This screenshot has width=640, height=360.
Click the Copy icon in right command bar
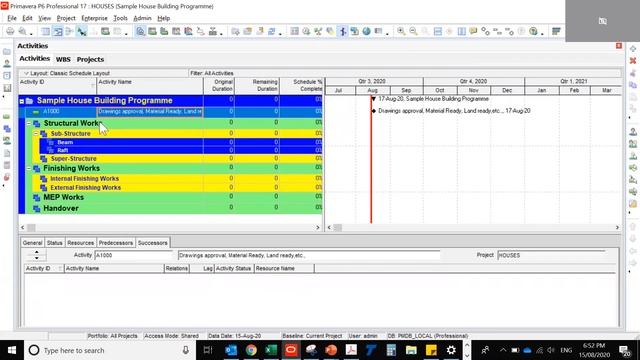click(633, 85)
